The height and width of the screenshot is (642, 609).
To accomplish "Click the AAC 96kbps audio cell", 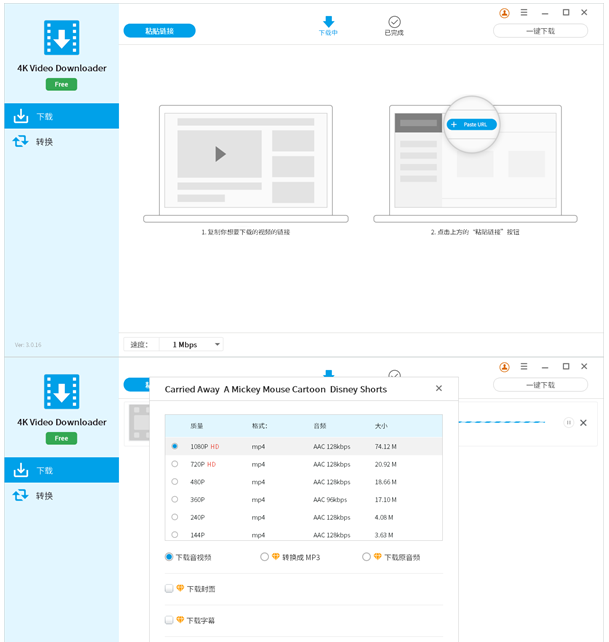I will (330, 500).
